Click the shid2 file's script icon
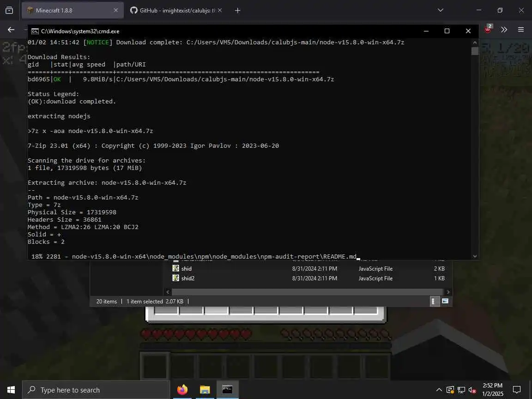The image size is (532, 399). click(x=176, y=278)
